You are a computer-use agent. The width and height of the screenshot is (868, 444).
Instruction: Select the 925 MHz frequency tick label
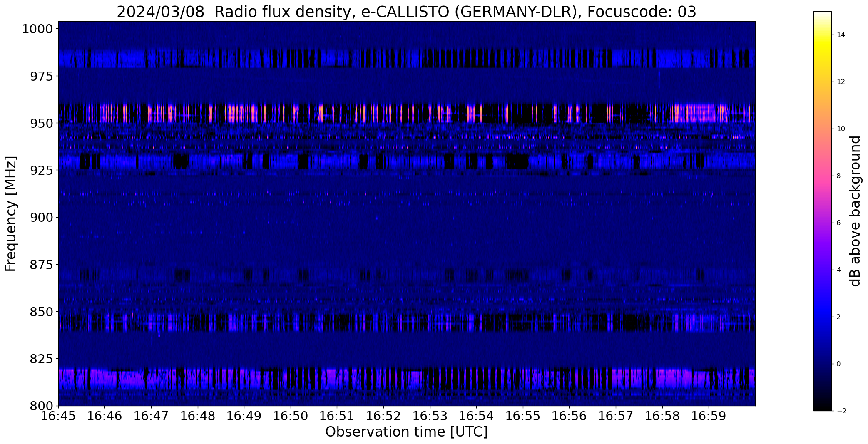[x=41, y=170]
